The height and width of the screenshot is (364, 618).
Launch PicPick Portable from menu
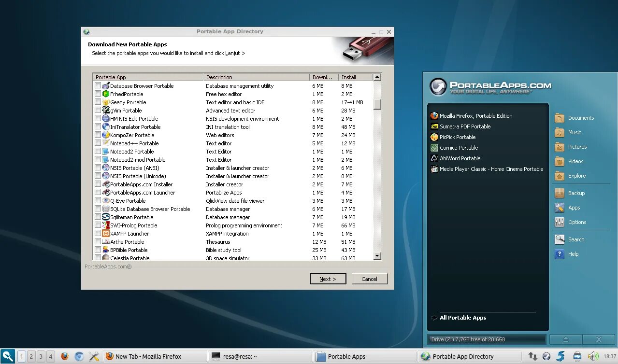pos(453,137)
